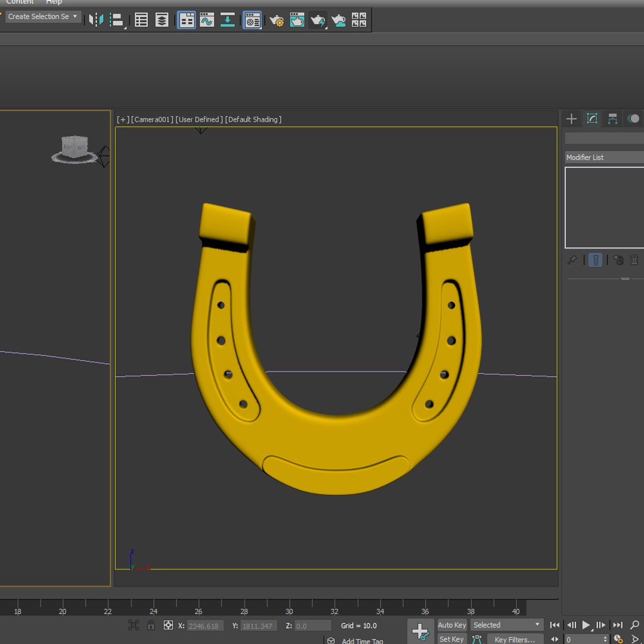Viewport: 644px width, 644px height.
Task: Go to end of animation
Action: click(x=617, y=625)
